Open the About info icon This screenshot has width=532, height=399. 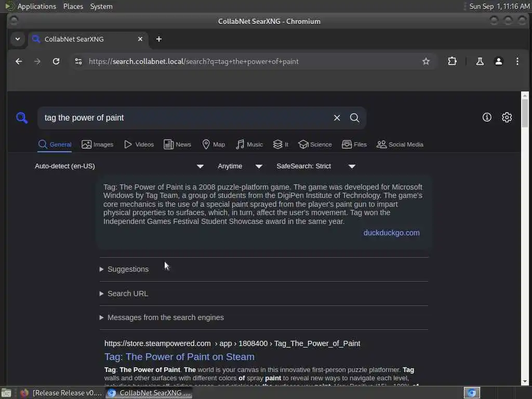[x=487, y=117]
